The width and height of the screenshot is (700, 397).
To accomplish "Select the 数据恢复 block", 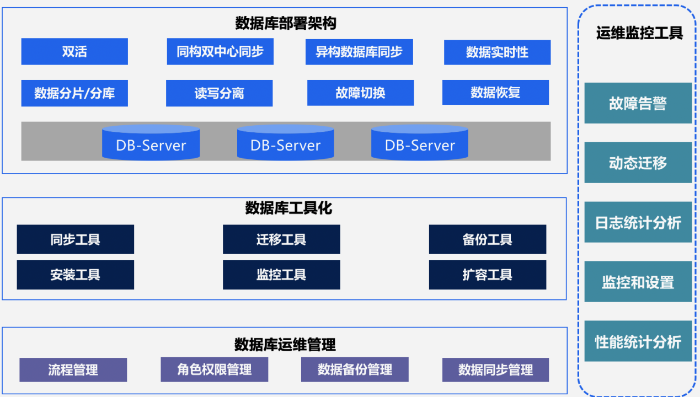I will (x=496, y=92).
